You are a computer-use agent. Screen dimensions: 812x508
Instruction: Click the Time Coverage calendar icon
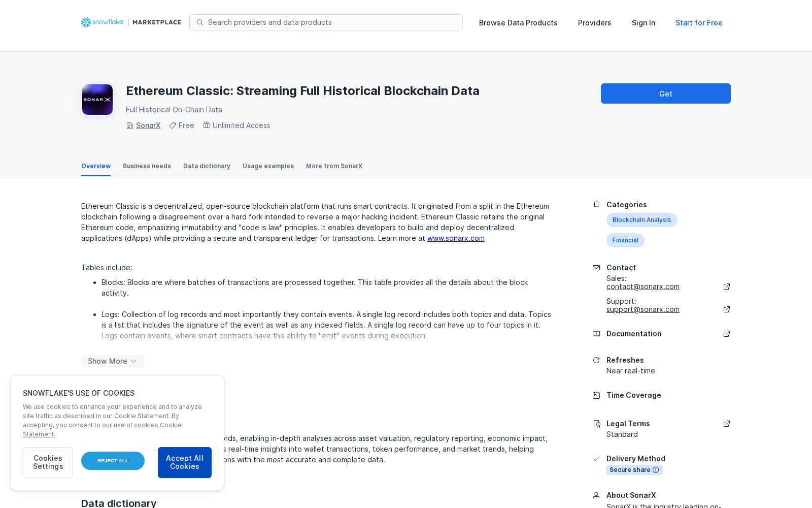point(596,395)
